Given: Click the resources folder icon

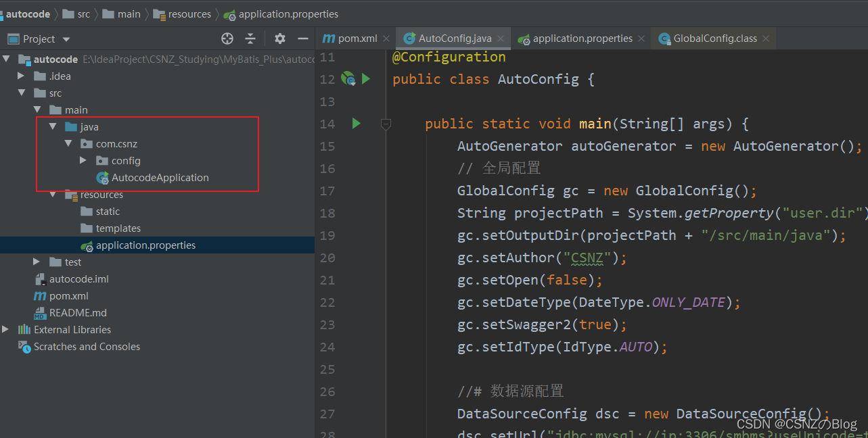Looking at the screenshot, I should pyautogui.click(x=71, y=195).
